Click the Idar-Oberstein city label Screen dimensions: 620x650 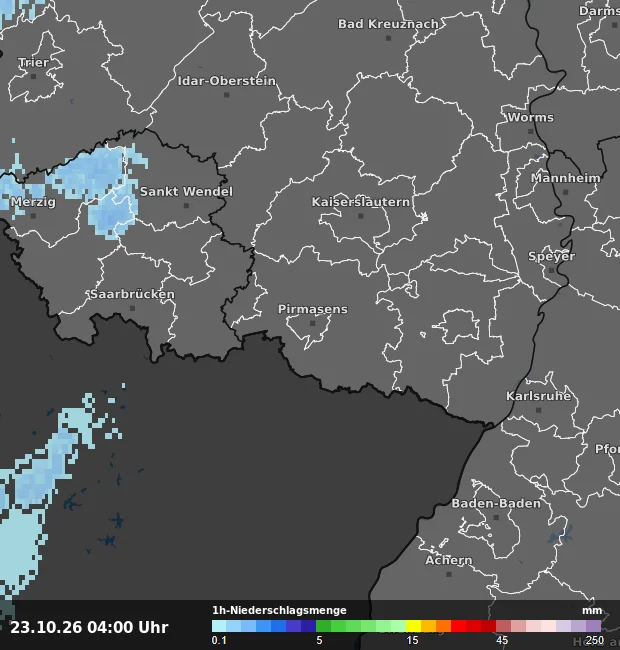[227, 81]
